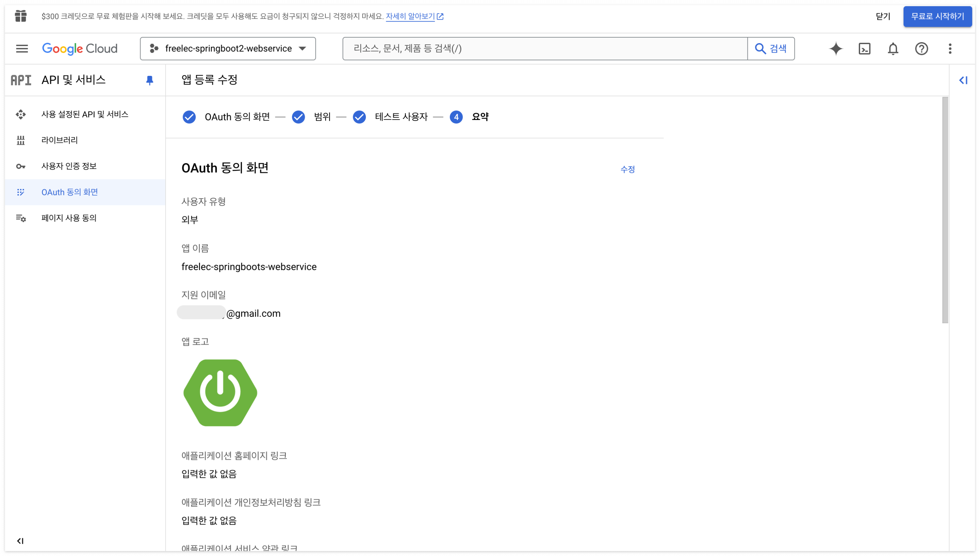Activate Cloud Shell terminal icon

pyautogui.click(x=864, y=48)
